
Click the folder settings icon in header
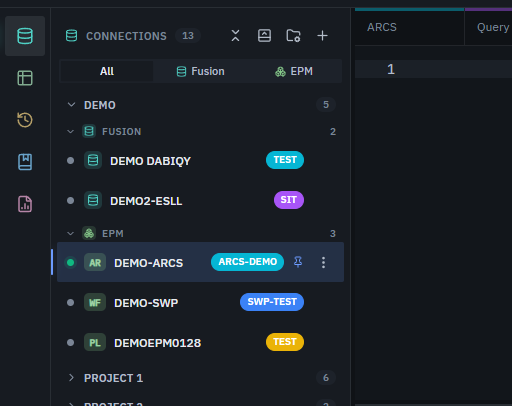point(293,36)
